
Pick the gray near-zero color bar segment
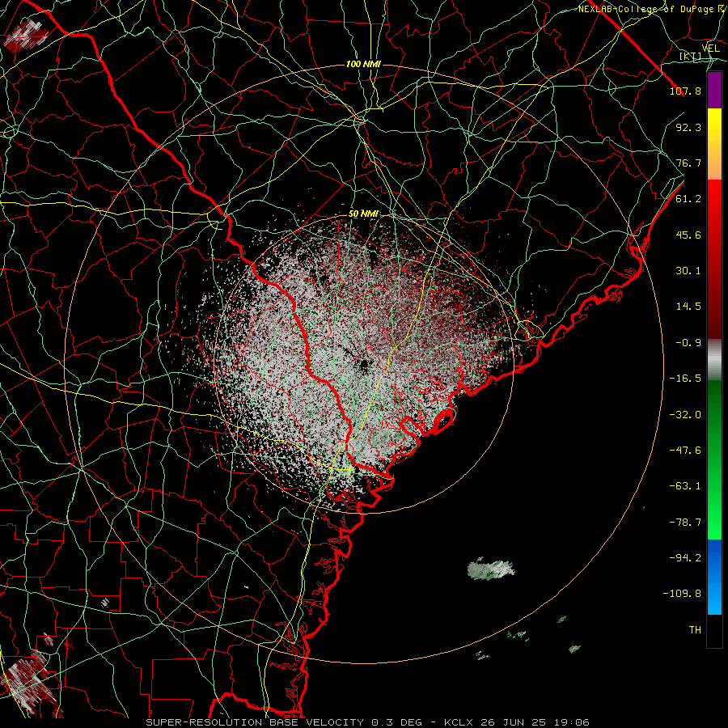(x=714, y=360)
